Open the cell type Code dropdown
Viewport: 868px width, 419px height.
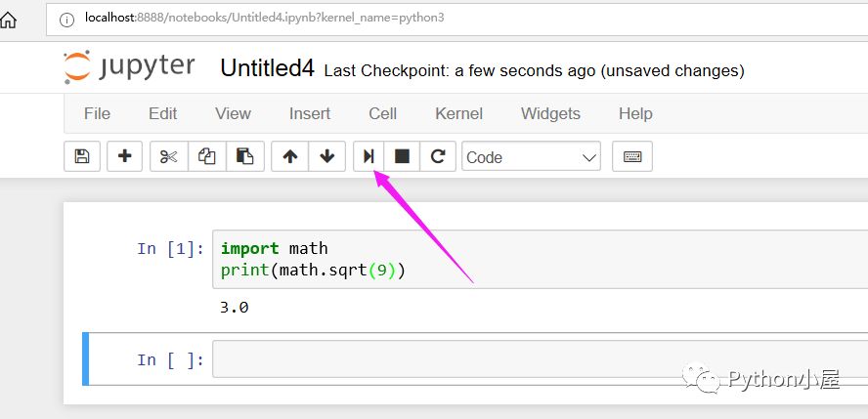point(531,157)
